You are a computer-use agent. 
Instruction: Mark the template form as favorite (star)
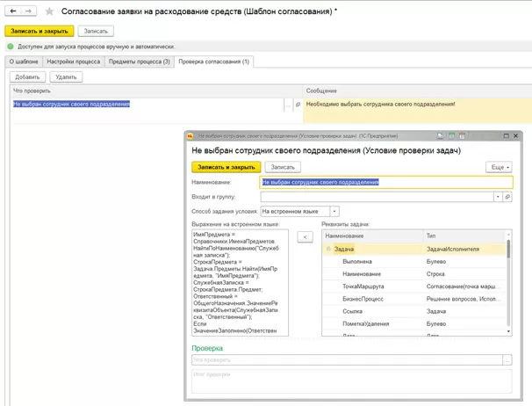[x=47, y=11]
